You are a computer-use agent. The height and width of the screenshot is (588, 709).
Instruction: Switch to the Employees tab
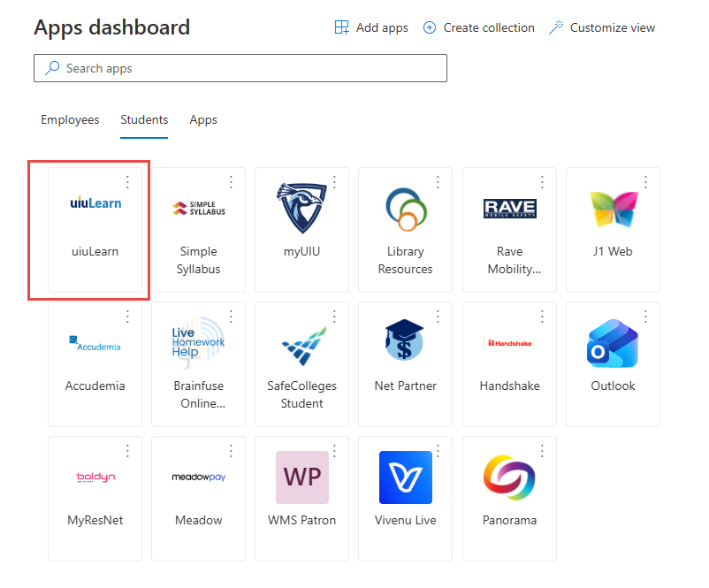click(70, 120)
